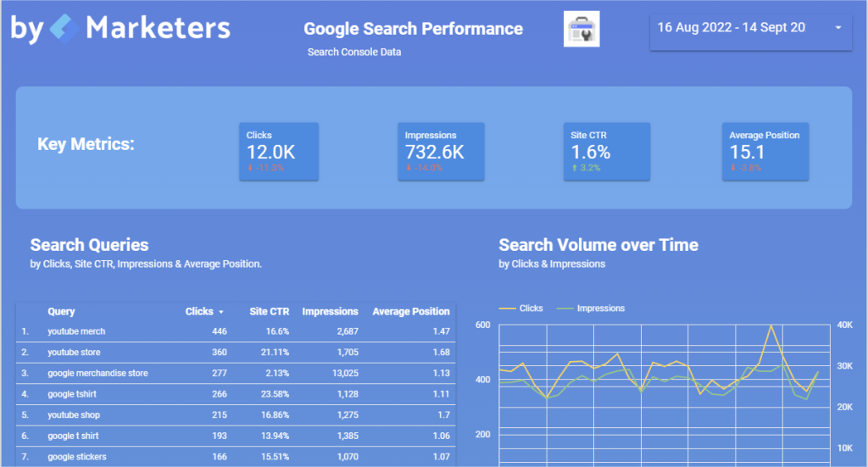The height and width of the screenshot is (467, 868).
Task: Click the google merchandise store query
Action: 97,374
